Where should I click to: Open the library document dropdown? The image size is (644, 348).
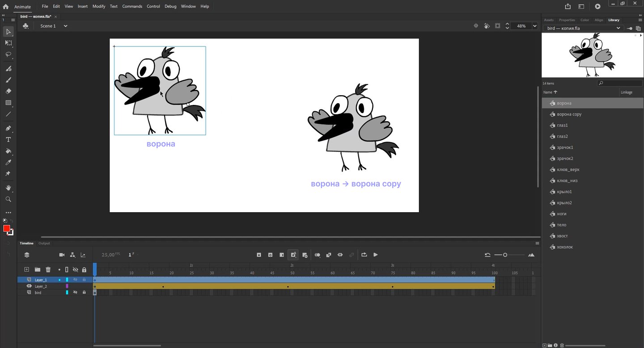click(x=619, y=28)
